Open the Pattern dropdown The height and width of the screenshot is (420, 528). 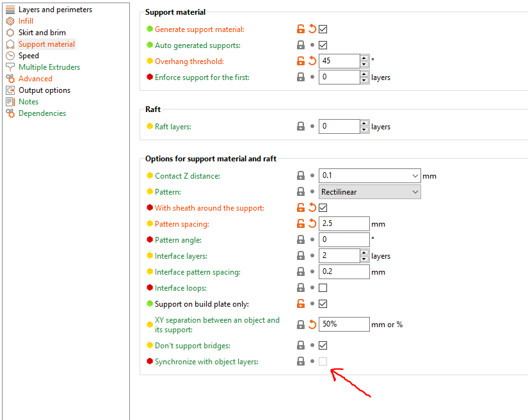click(415, 191)
